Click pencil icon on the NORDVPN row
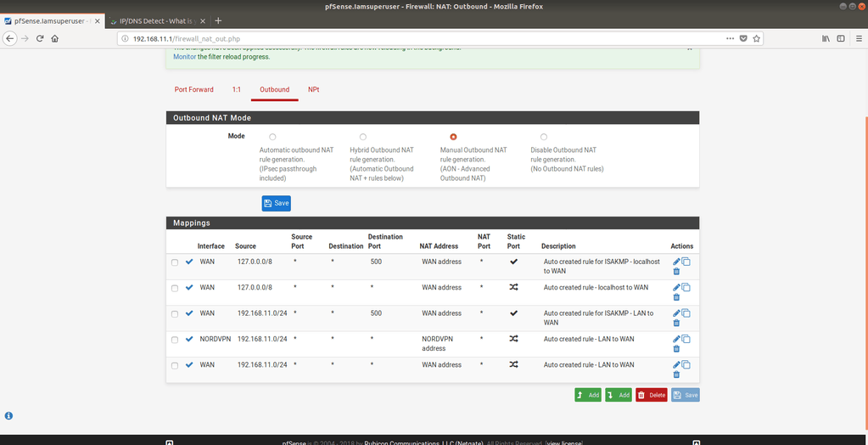This screenshot has width=868, height=445. [676, 339]
